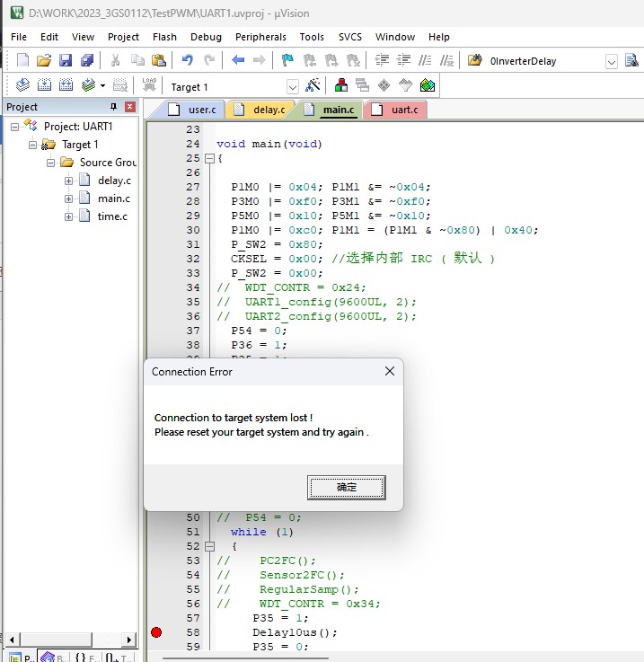This screenshot has width=644, height=662.
Task: Comment out the selected lines
Action: (x=425, y=60)
